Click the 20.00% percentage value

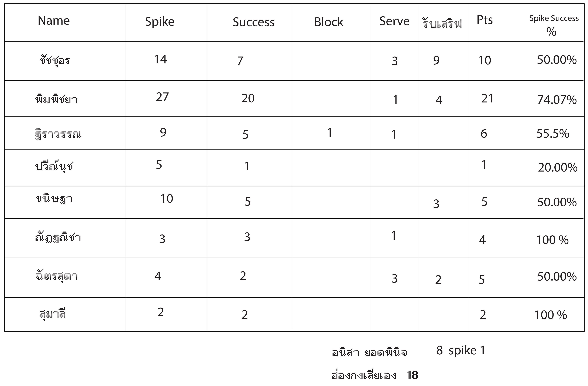558,168
